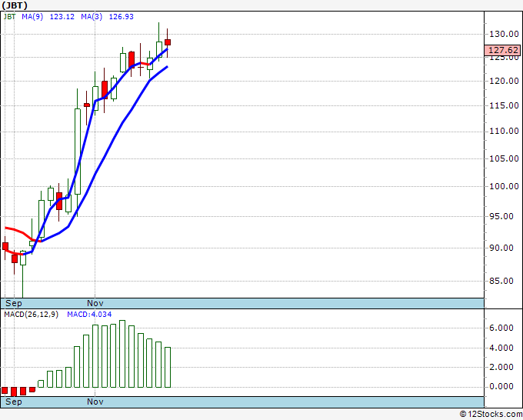Click the MA(9) value 123.12
Screen dimensions: 523x420
(x=62, y=17)
